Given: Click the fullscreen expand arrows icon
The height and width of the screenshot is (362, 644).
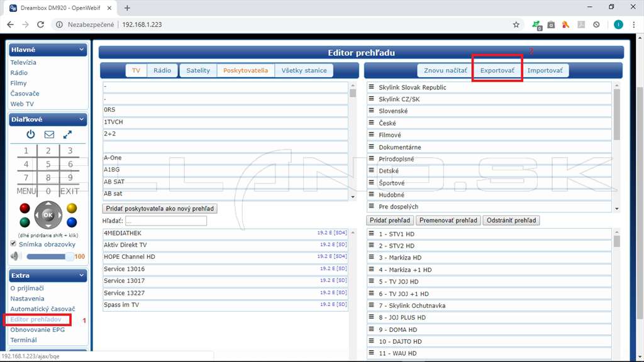Looking at the screenshot, I should pos(67,134).
